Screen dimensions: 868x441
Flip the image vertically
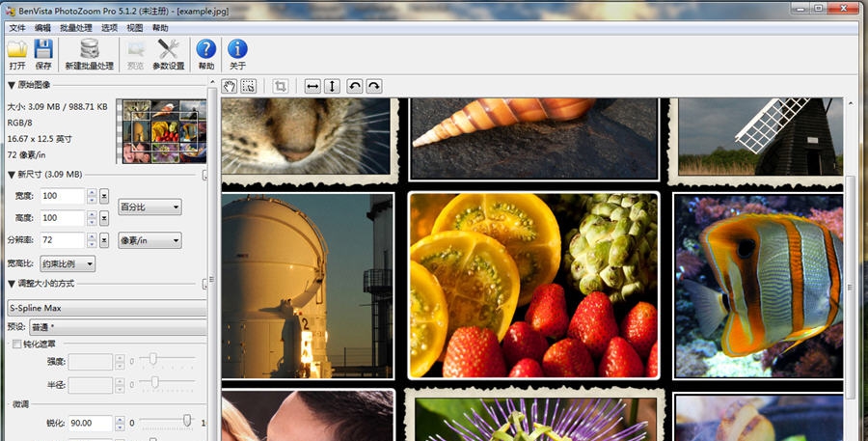tap(332, 86)
